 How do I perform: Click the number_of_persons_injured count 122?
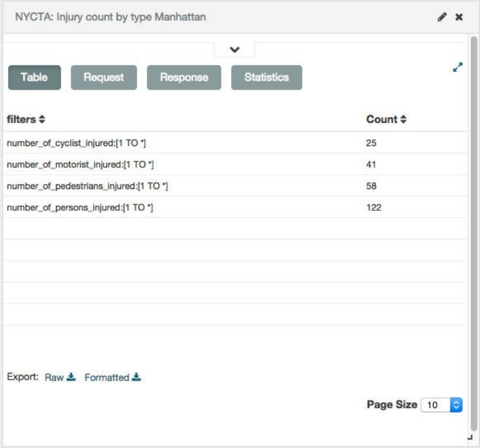pos(374,207)
